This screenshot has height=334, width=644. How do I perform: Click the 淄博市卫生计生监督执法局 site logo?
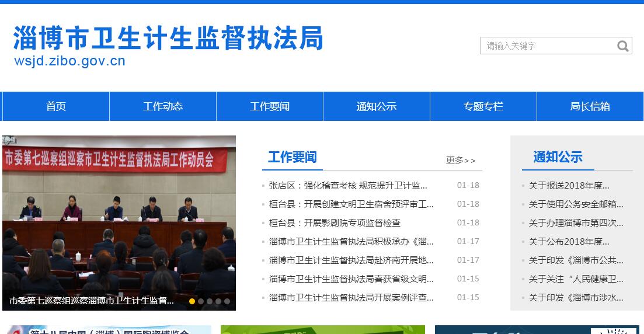tap(168, 40)
